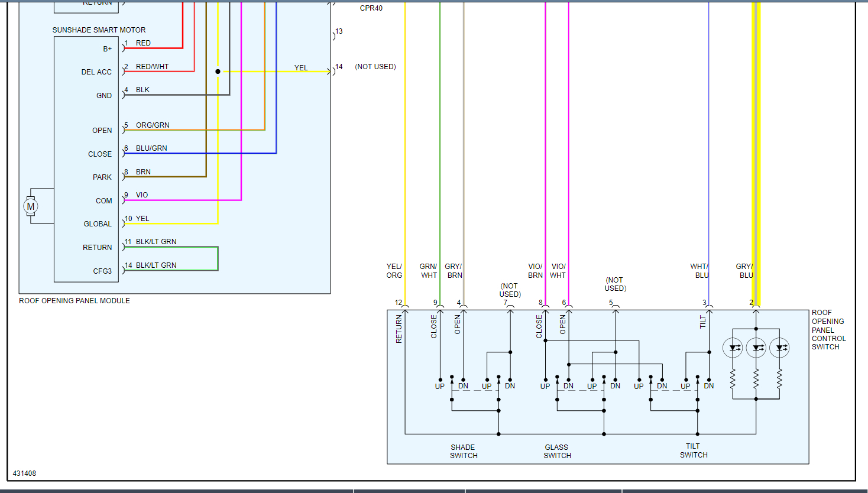Click vertical OPEN label at switch pin 4
Viewport: 868px width, 493px height.
pyautogui.click(x=458, y=325)
